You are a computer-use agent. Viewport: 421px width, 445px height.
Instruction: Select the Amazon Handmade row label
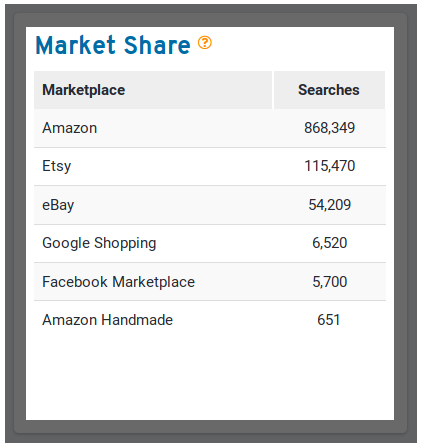pyautogui.click(x=107, y=320)
